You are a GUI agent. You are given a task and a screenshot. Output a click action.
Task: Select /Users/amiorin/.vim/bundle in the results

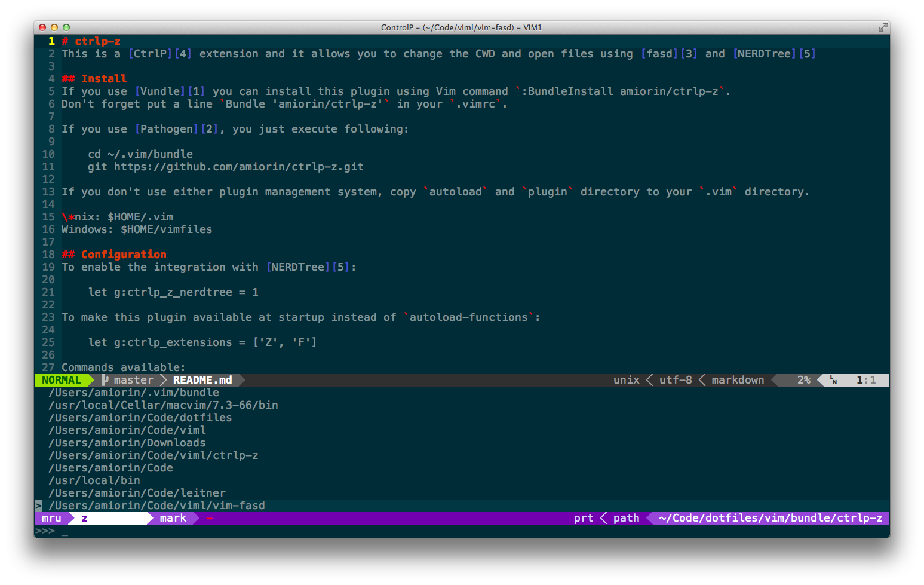[134, 393]
